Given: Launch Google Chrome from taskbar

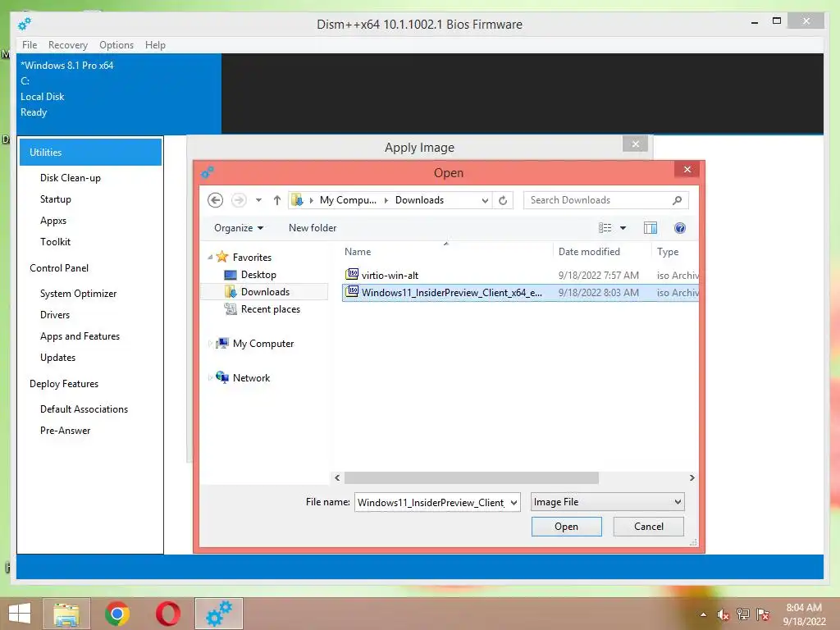Looking at the screenshot, I should tap(116, 614).
